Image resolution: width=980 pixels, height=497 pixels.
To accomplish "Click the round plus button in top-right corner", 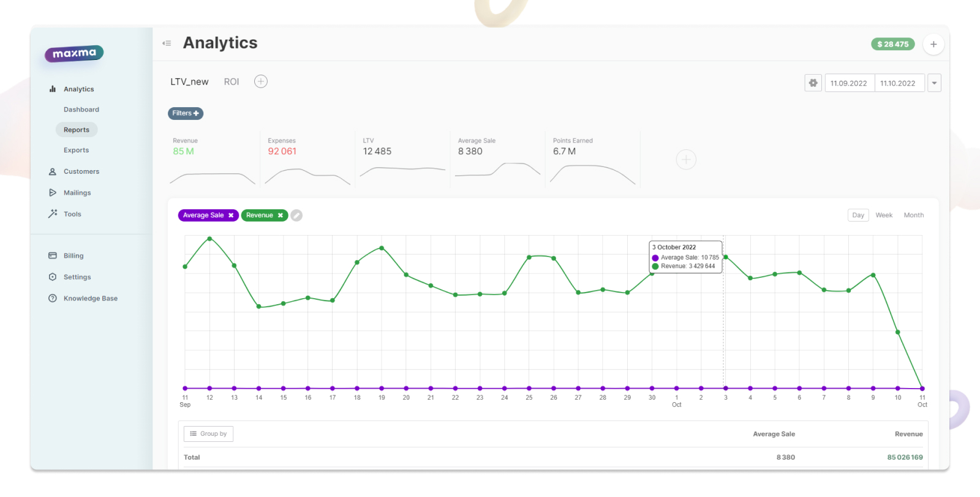I will [x=933, y=44].
